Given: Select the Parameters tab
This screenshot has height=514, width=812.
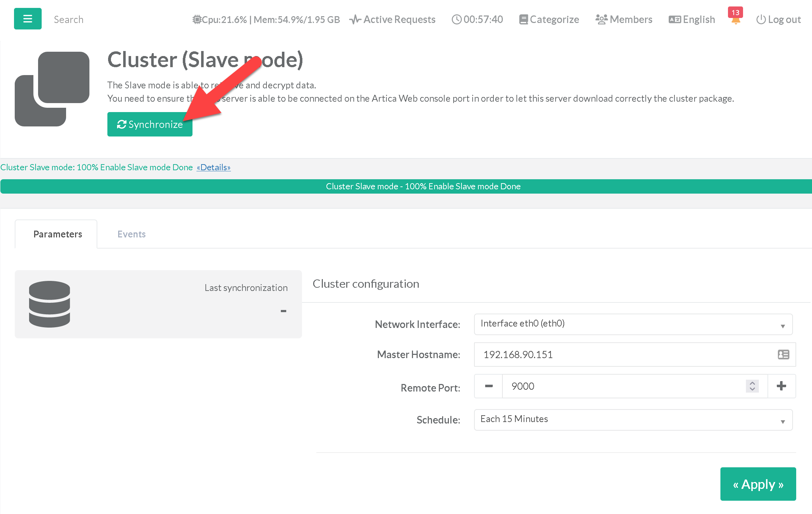Looking at the screenshot, I should pyautogui.click(x=57, y=234).
